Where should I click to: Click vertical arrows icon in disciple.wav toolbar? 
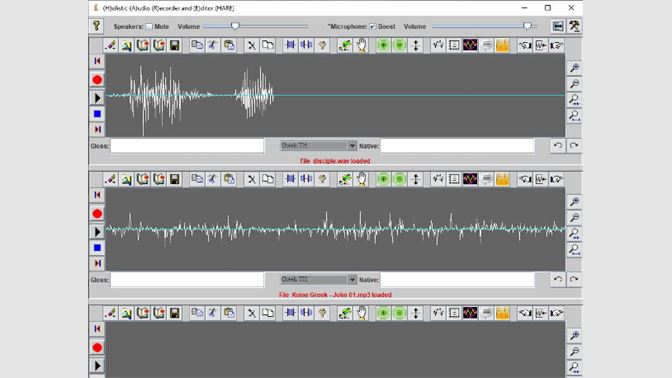pos(415,45)
